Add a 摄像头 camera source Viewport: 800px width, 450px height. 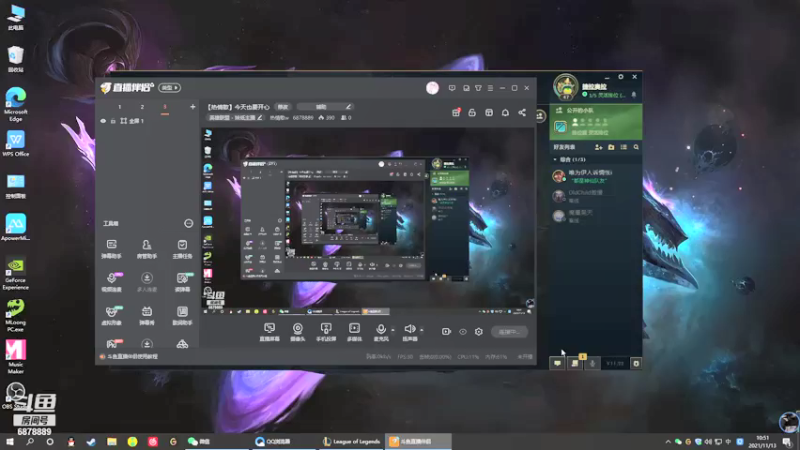[297, 332]
